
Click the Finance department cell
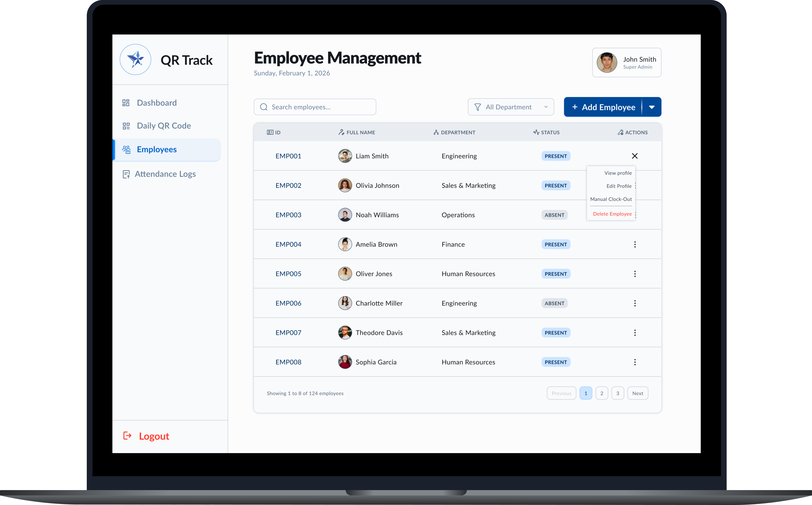pos(453,244)
